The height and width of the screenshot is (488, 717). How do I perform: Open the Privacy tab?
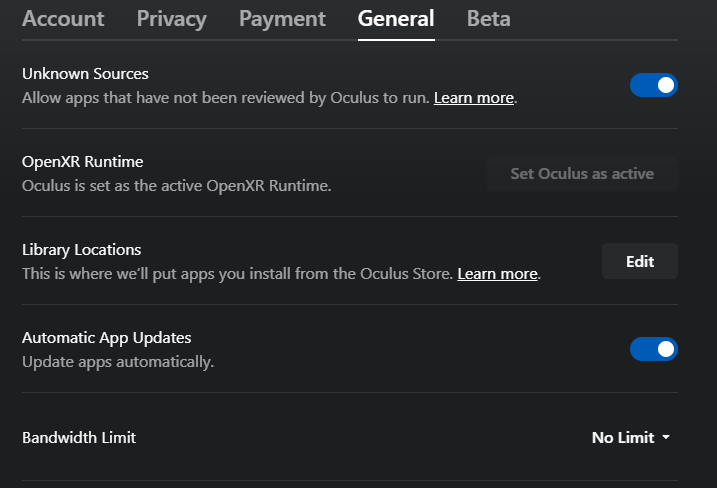[x=171, y=19]
